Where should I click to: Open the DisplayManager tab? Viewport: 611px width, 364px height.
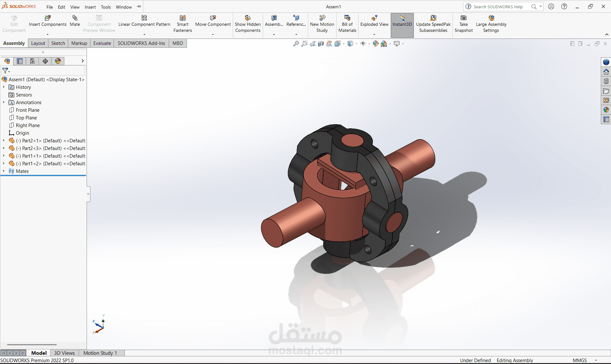[58, 61]
